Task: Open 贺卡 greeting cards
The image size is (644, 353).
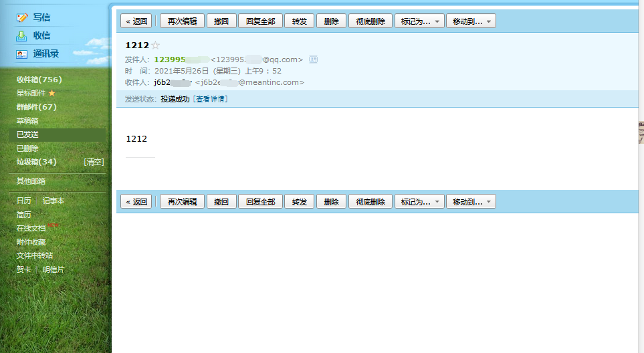Action: tap(24, 269)
